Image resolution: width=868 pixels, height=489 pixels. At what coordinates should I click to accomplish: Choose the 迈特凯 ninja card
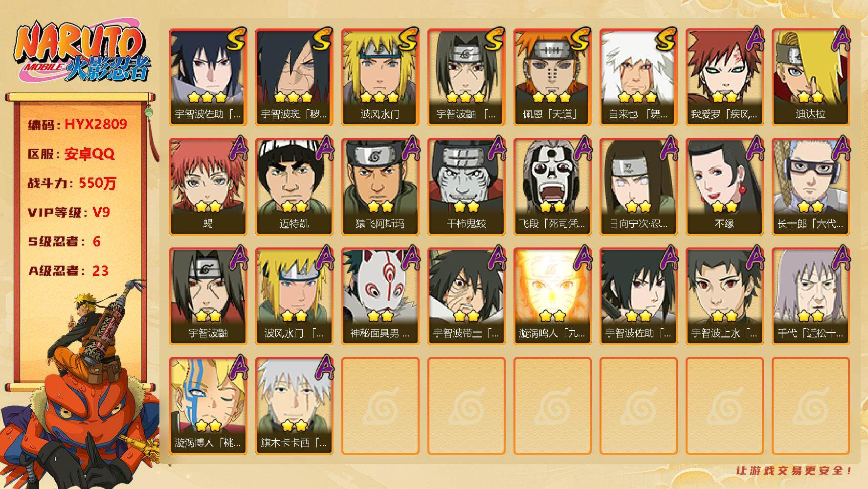point(294,187)
